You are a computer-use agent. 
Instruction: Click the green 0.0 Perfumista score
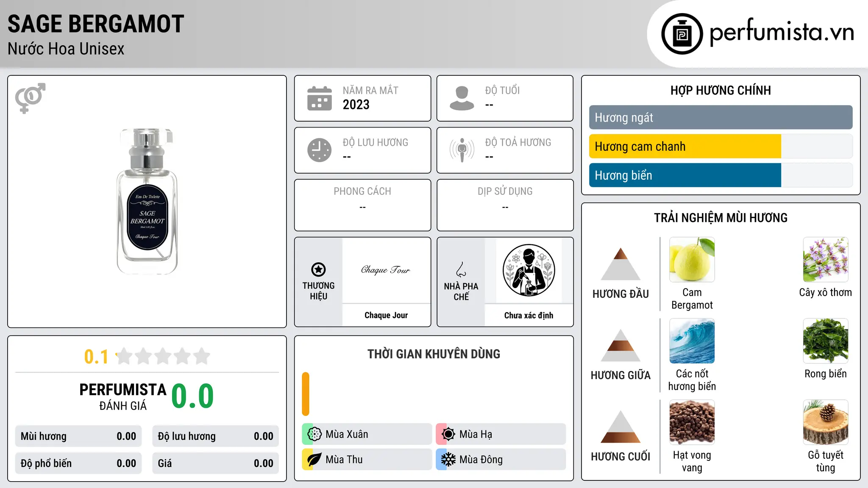192,396
